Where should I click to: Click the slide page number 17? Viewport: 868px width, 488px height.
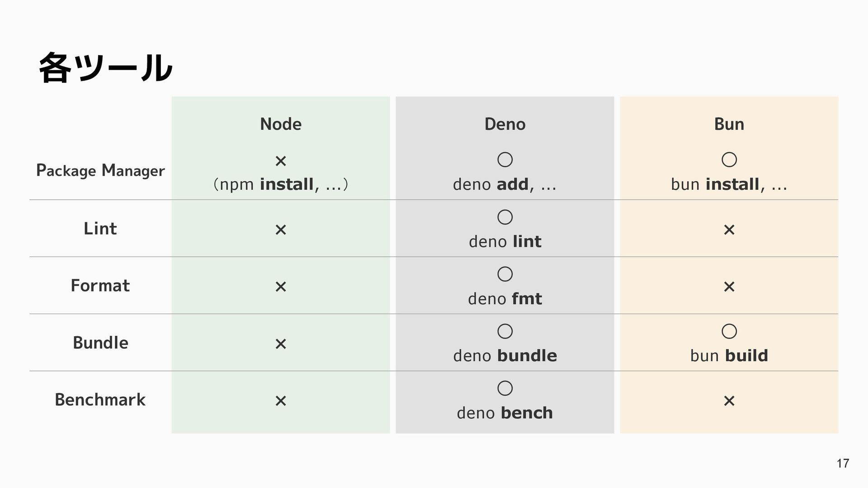(x=842, y=463)
